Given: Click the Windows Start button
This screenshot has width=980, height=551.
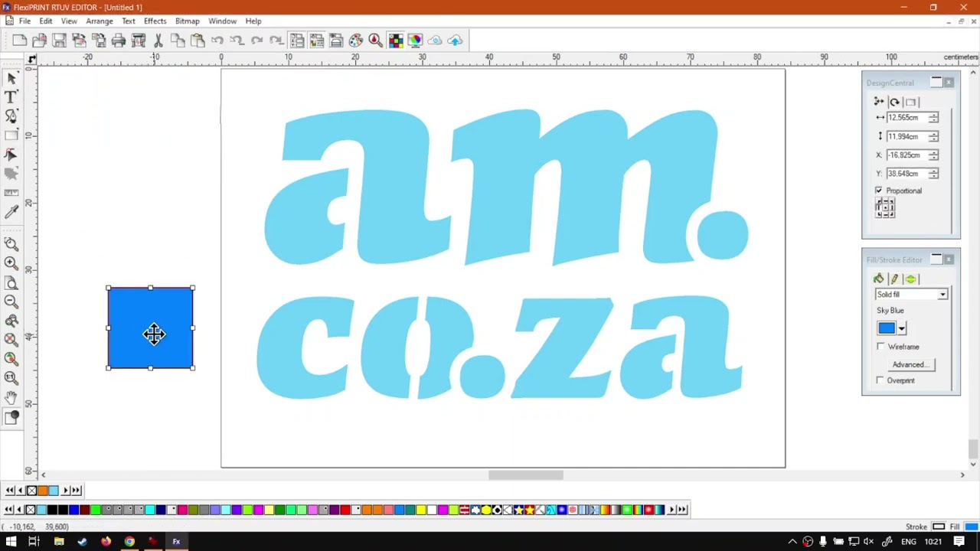Looking at the screenshot, I should pyautogui.click(x=11, y=542).
